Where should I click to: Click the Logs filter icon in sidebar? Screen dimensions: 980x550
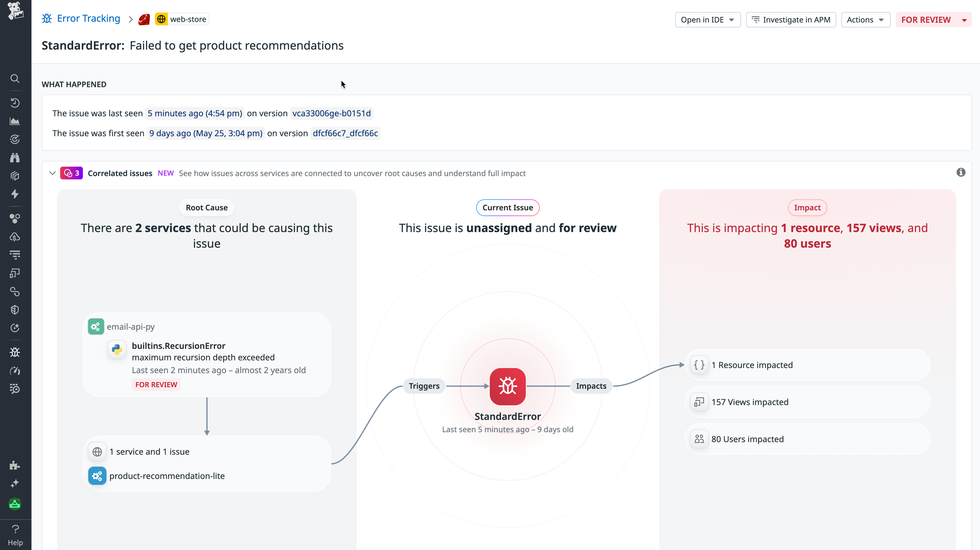click(x=15, y=255)
